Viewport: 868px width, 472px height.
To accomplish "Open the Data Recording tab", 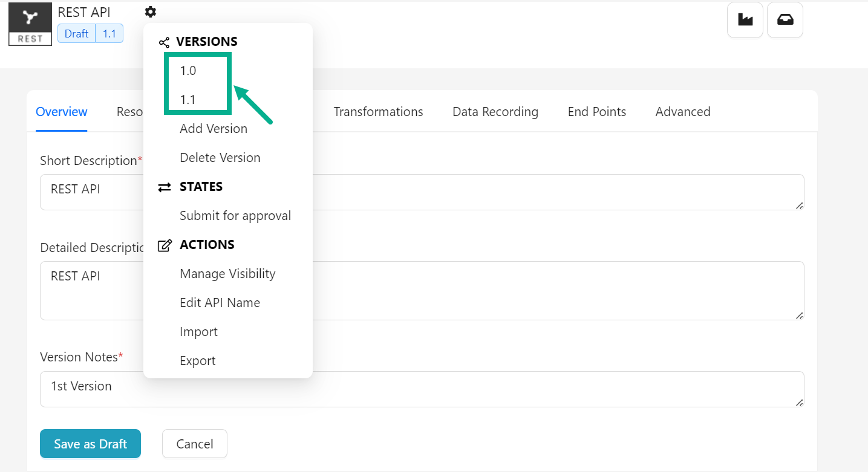I will pyautogui.click(x=495, y=112).
